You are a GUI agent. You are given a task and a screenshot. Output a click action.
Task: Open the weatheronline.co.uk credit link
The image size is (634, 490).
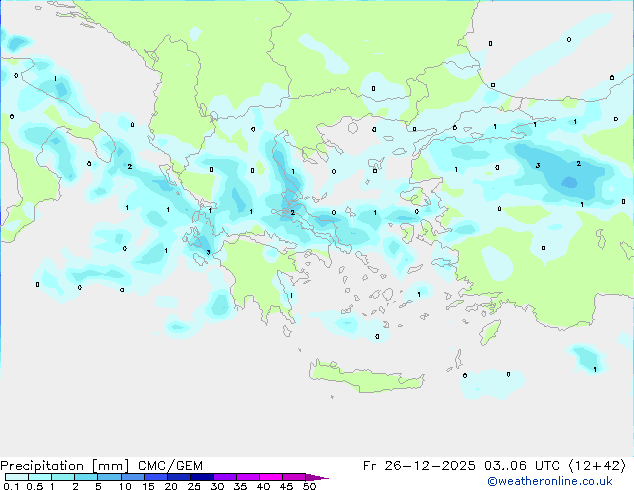coord(550,481)
